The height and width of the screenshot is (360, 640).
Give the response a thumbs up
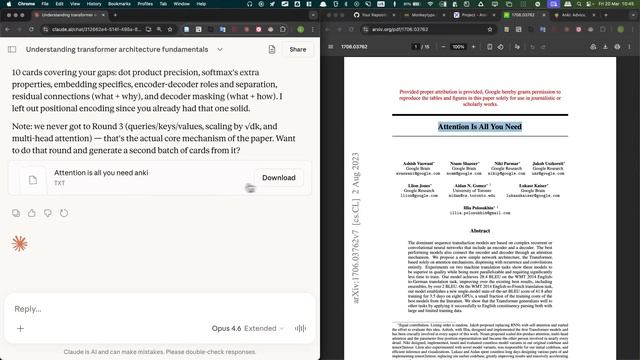coord(32,213)
